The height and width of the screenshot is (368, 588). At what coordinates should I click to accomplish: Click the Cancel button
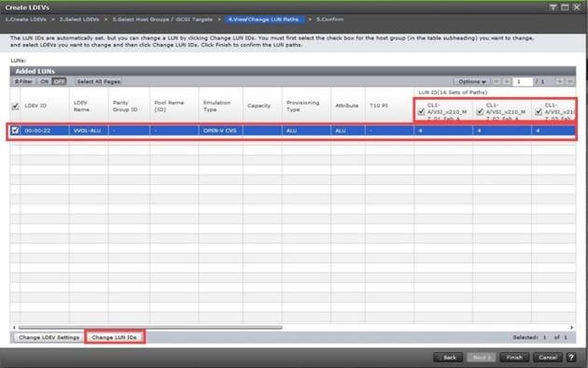548,357
